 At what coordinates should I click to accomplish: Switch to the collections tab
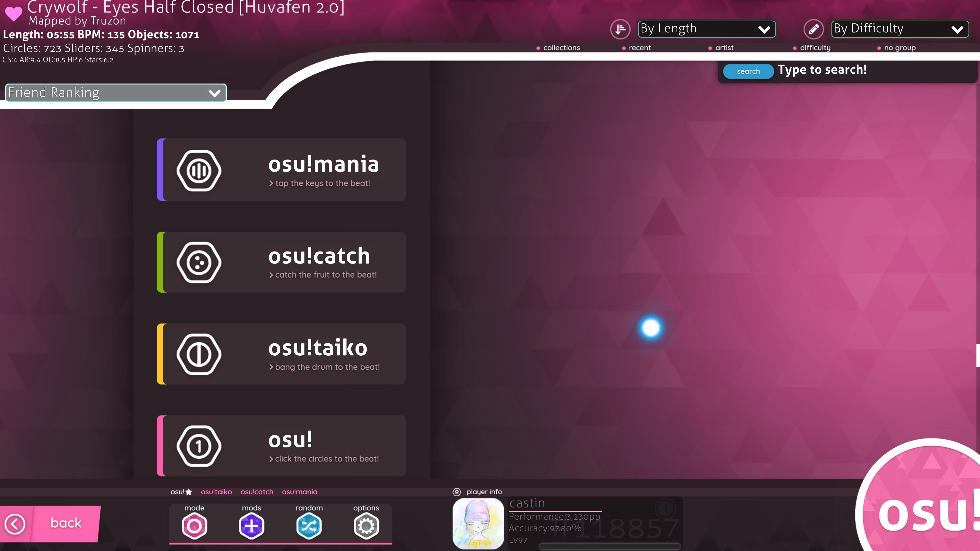pos(558,48)
